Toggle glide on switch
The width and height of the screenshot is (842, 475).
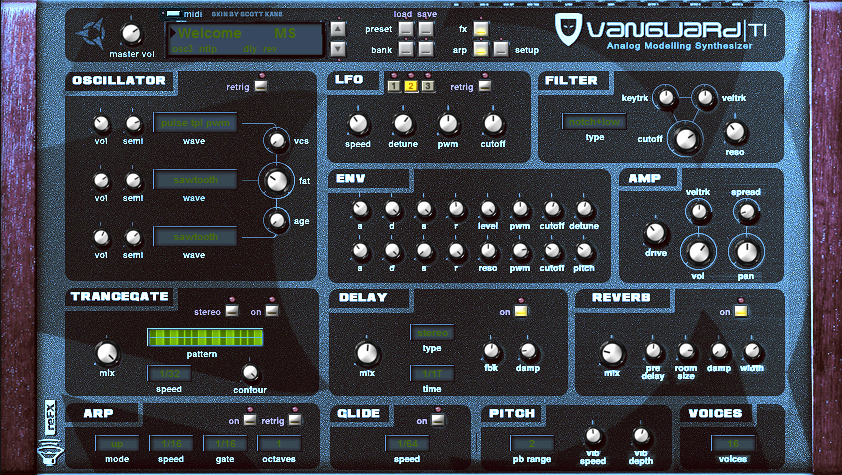coord(438,420)
